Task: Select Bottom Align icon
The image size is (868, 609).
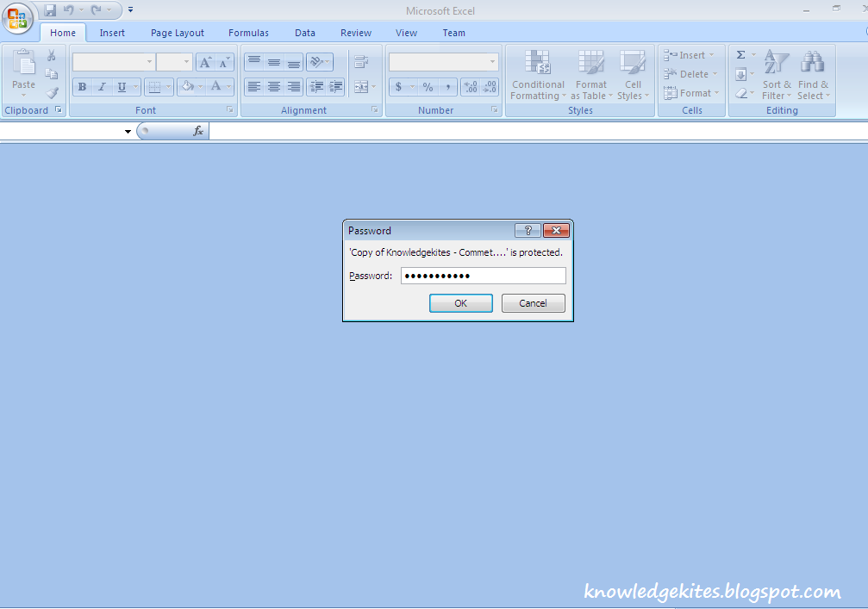Action: pos(294,62)
